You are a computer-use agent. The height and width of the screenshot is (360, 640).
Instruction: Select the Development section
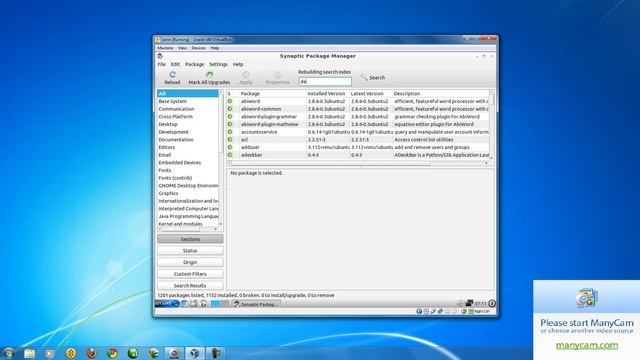[x=188, y=132]
